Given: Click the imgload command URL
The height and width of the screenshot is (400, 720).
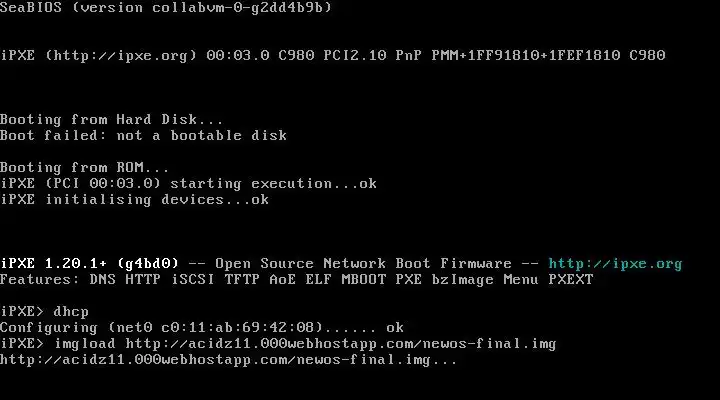Looking at the screenshot, I should click(340, 344).
